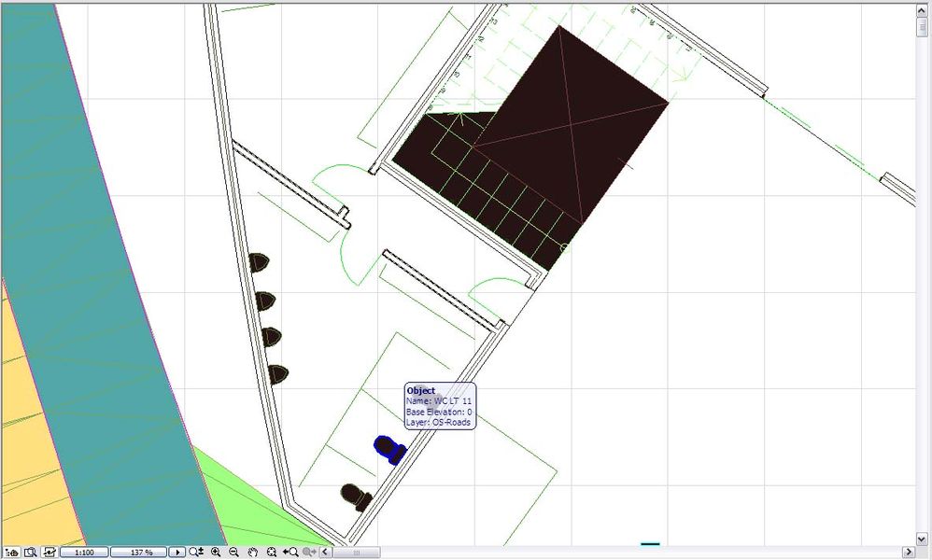Click the 1:100 scale button
Image resolution: width=932 pixels, height=560 pixels.
(84, 553)
